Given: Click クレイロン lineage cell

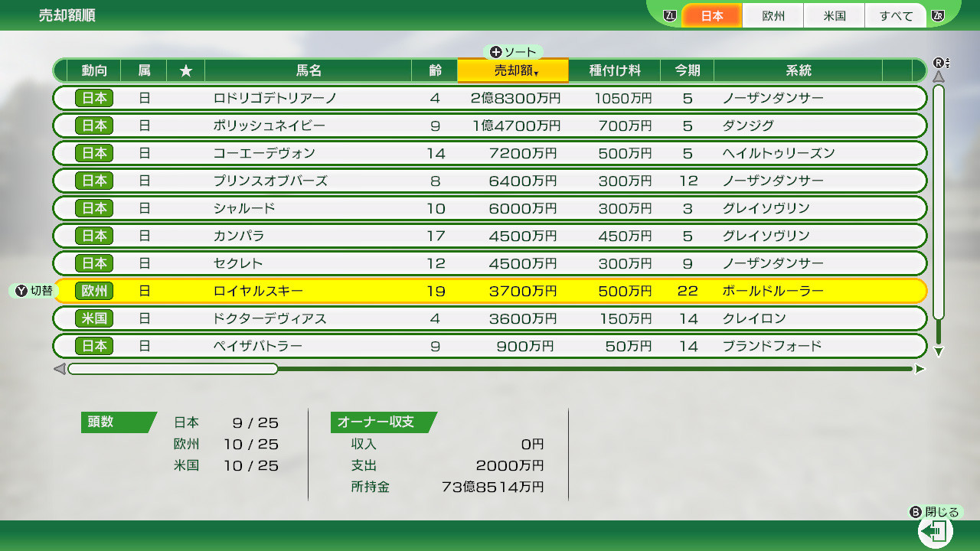Looking at the screenshot, I should pyautogui.click(x=754, y=318).
